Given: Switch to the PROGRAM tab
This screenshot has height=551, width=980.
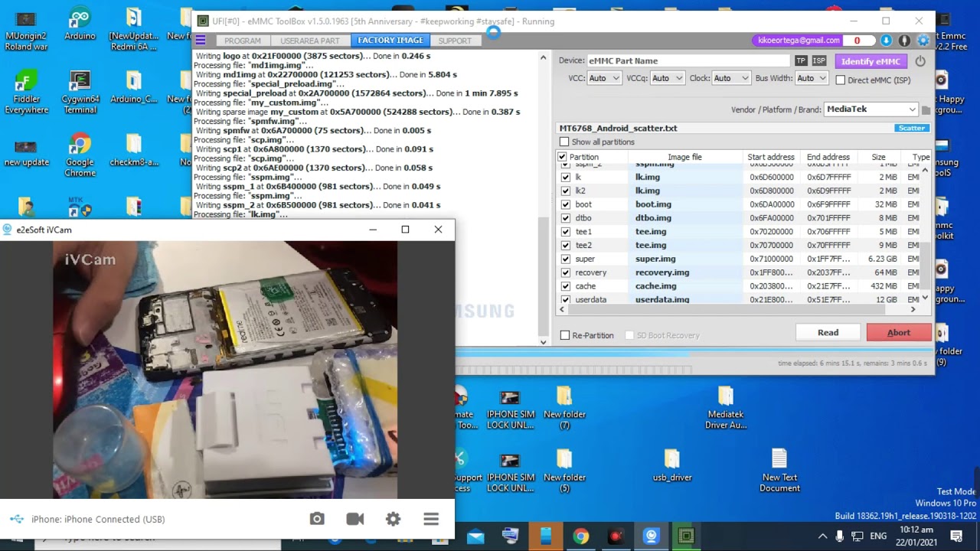Looking at the screenshot, I should [x=243, y=41].
